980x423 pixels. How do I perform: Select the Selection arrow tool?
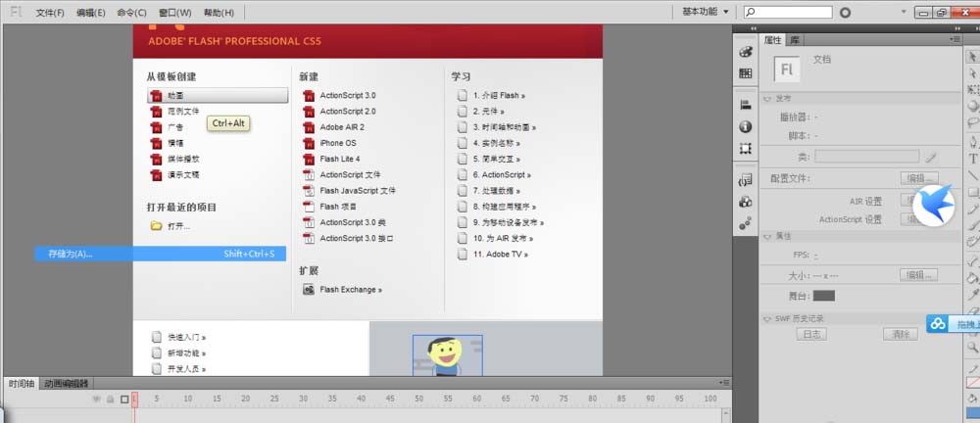[x=972, y=57]
